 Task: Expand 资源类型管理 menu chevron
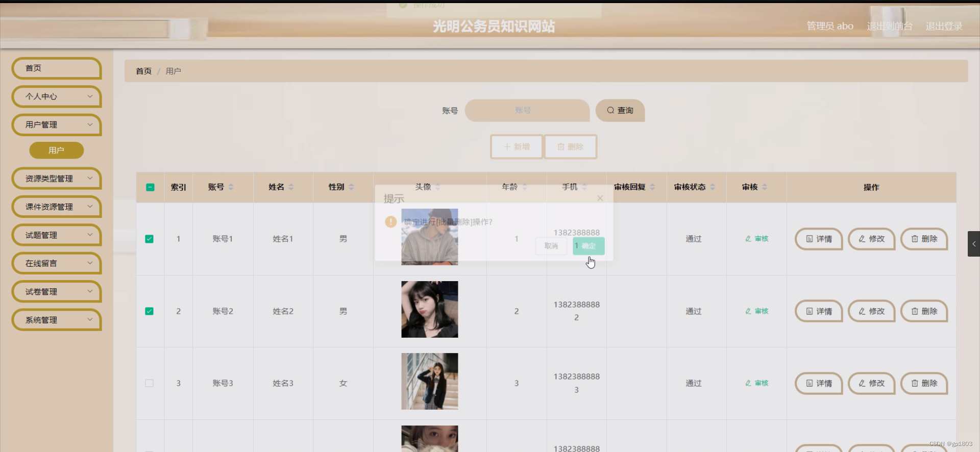(x=90, y=179)
